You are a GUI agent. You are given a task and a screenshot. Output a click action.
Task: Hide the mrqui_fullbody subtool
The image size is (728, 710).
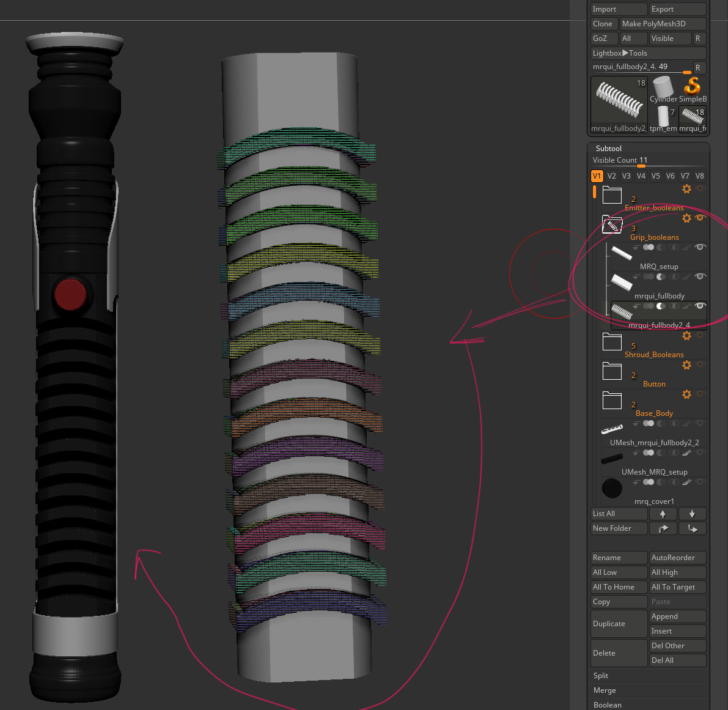(700, 276)
